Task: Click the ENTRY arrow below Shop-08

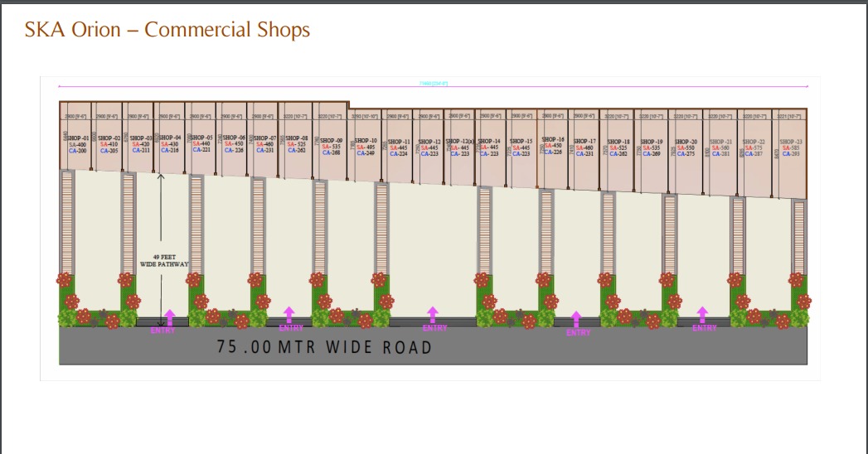Action: 289,315
